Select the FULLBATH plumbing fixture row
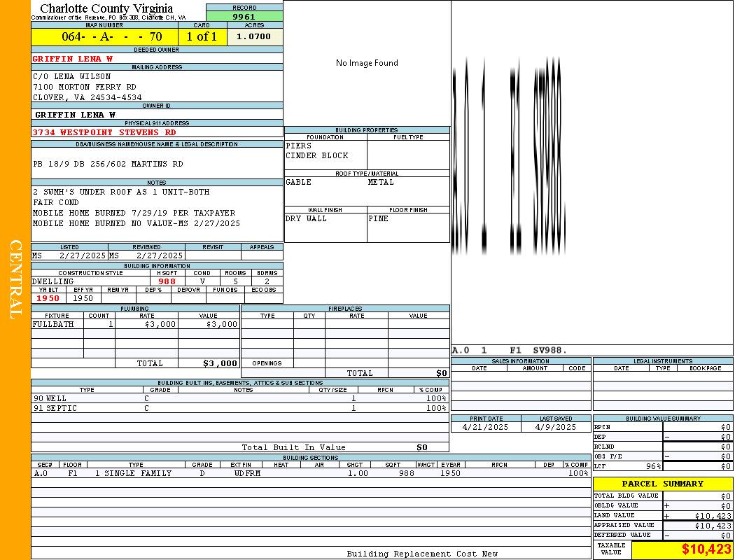The width and height of the screenshot is (735, 560). (x=135, y=325)
